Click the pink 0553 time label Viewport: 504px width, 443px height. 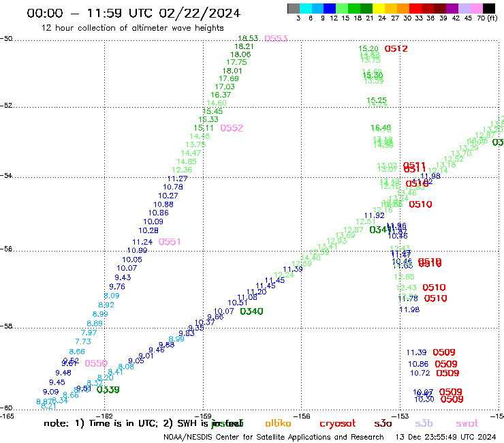tap(276, 39)
